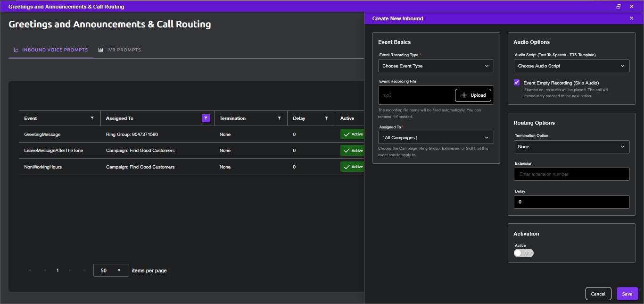Open the items per page dropdown
The height and width of the screenshot is (304, 644).
tap(111, 270)
